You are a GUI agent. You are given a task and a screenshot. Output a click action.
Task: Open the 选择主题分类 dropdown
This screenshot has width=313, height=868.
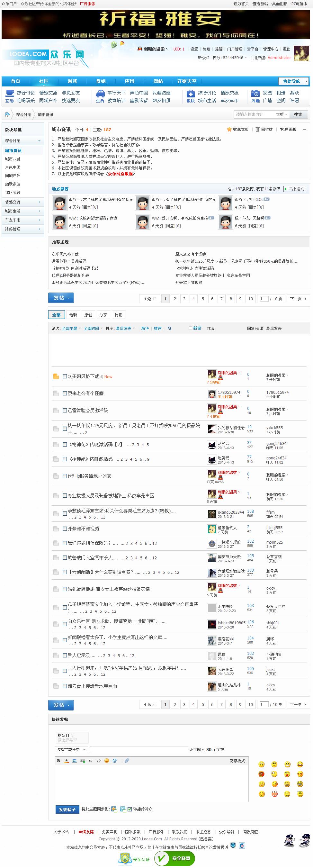pyautogui.click(x=71, y=749)
